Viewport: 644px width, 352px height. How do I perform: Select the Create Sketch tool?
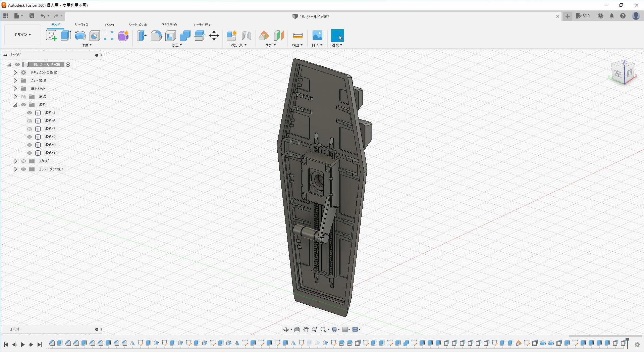(x=51, y=36)
